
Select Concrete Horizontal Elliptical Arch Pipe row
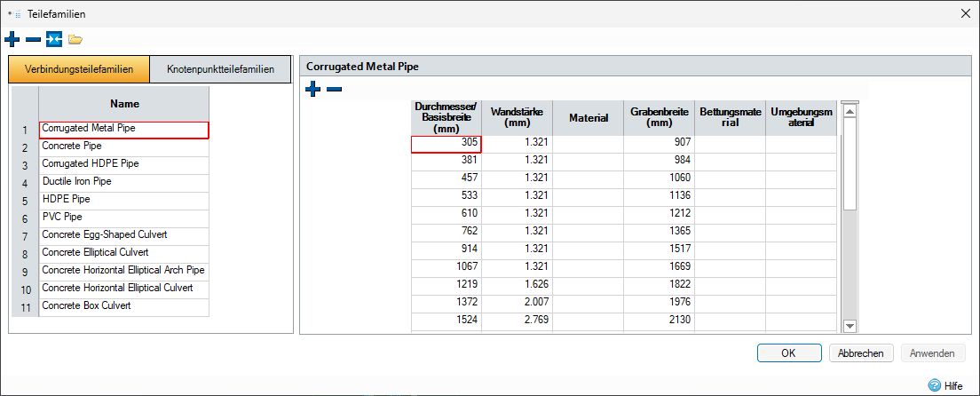click(x=123, y=272)
